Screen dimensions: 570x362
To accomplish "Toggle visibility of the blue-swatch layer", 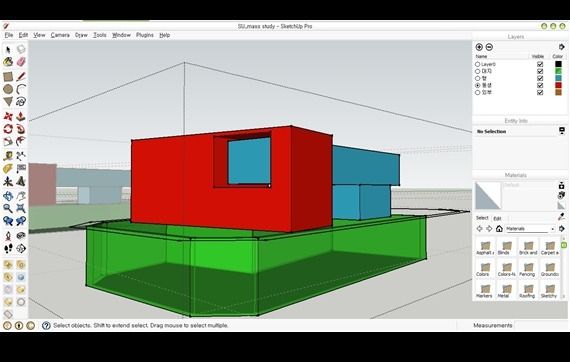I will (x=540, y=79).
